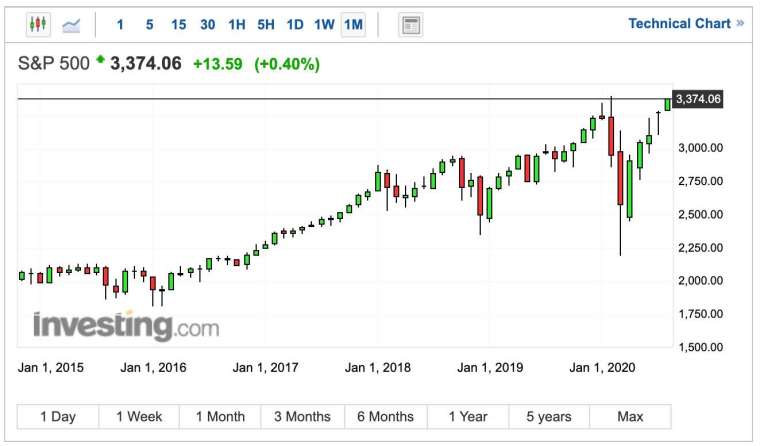The image size is (760, 446).
Task: Click the (+0.40%) percent change
Action: 287,64
